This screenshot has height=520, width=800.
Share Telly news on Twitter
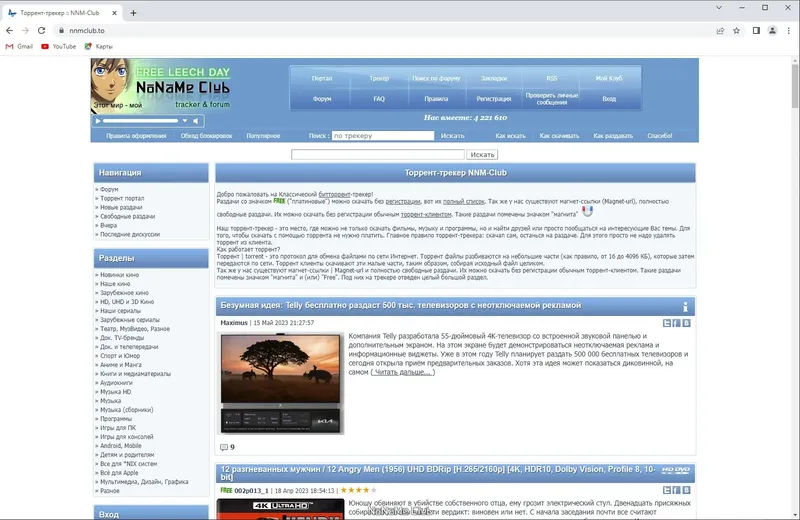(x=667, y=323)
